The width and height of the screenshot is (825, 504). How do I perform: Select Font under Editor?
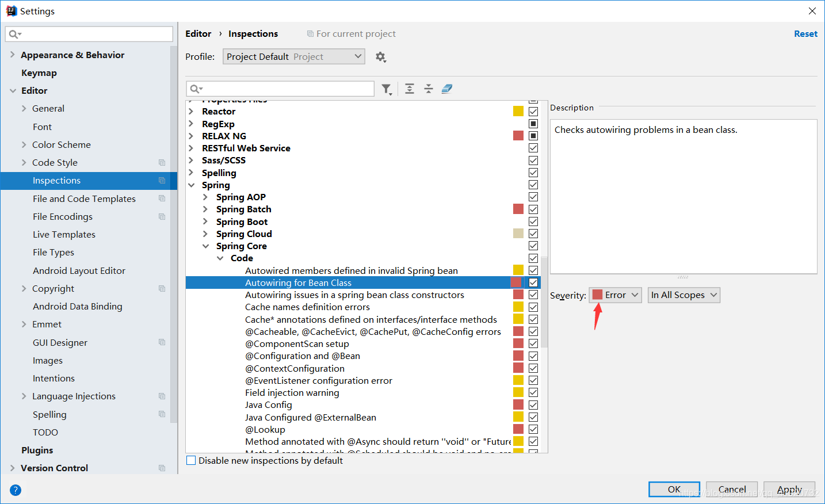pyautogui.click(x=42, y=127)
